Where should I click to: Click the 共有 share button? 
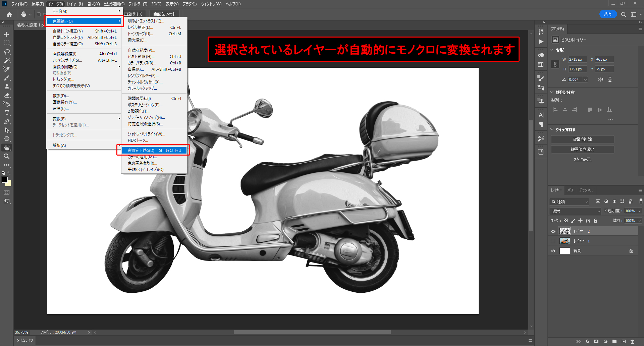(607, 14)
